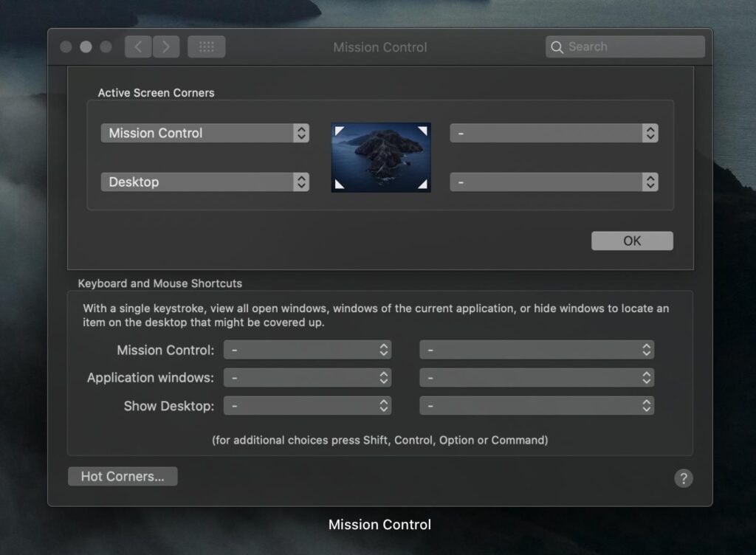Click the Mission Control window title
This screenshot has width=756, height=555.
click(380, 47)
